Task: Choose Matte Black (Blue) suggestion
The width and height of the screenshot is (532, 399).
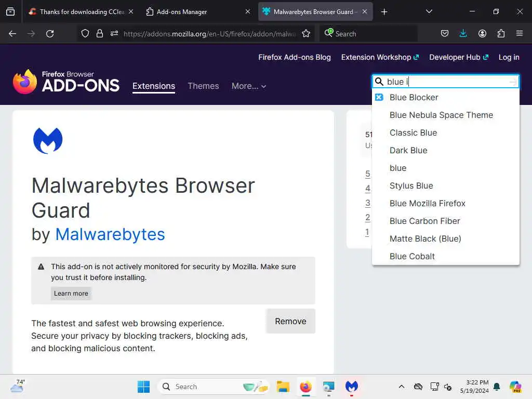Action: 445,238
